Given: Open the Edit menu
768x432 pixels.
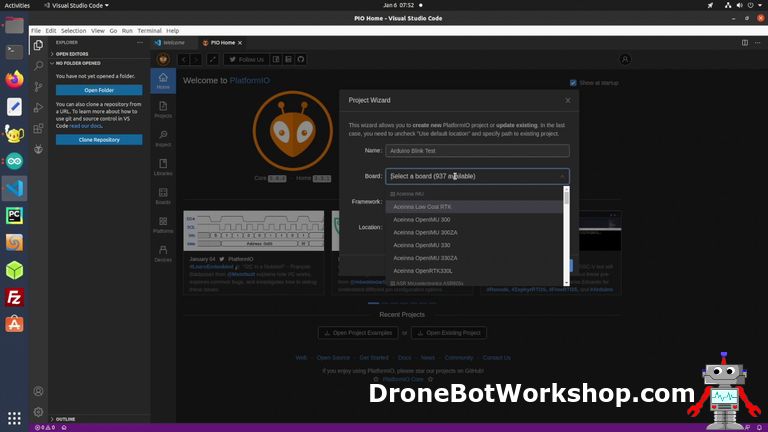Looking at the screenshot, I should (x=51, y=30).
